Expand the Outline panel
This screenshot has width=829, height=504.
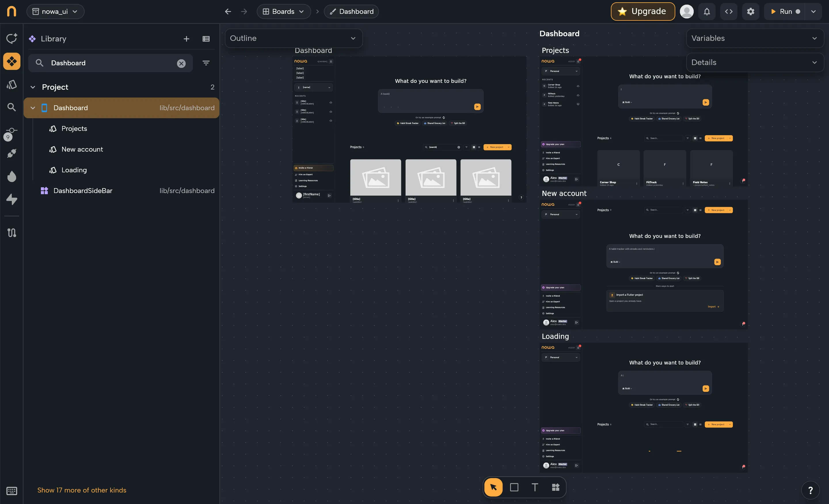point(294,38)
